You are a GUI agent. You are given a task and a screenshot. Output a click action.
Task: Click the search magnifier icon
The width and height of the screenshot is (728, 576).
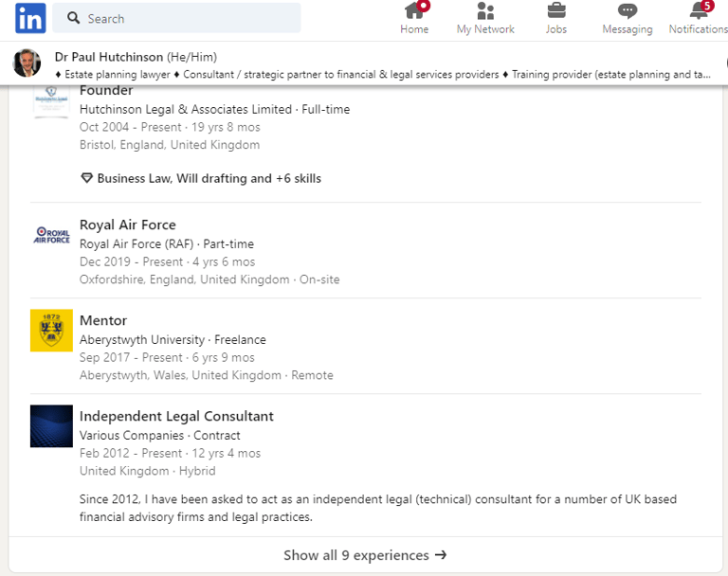[73, 18]
